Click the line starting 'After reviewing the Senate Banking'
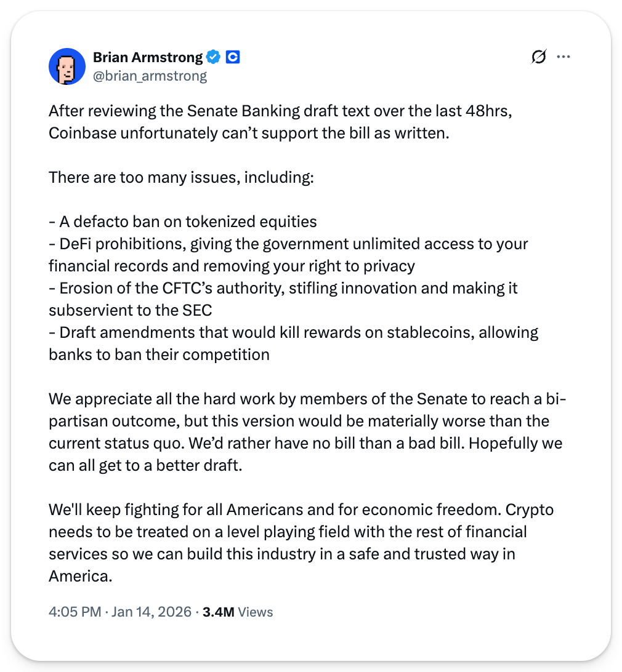The width and height of the screenshot is (622, 672). tap(288, 111)
